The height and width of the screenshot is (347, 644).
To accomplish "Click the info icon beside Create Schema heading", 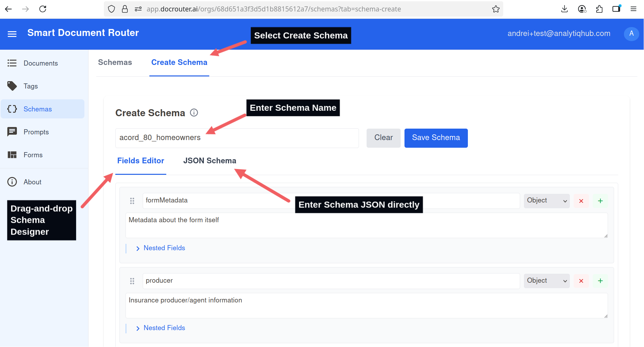I will point(194,113).
